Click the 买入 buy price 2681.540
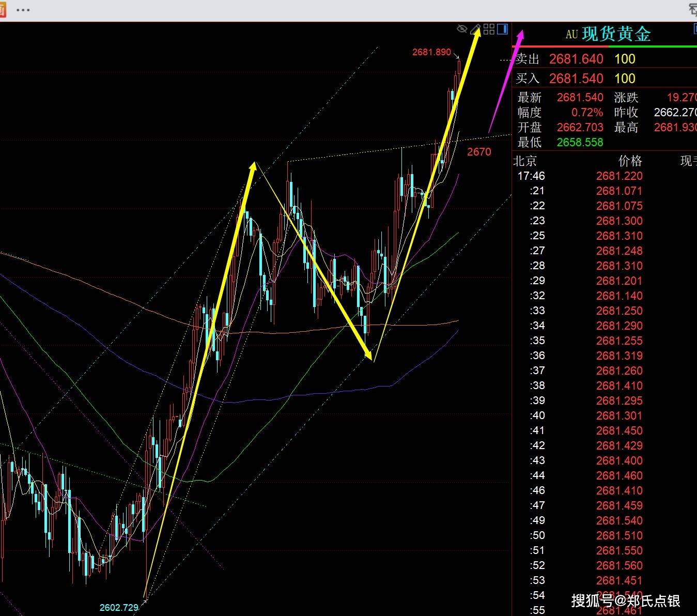Screen dimensions: 697x616 [576, 79]
